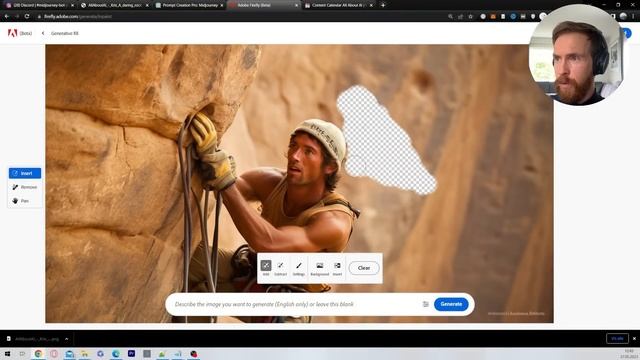Click the show all downloads button

(x=617, y=338)
